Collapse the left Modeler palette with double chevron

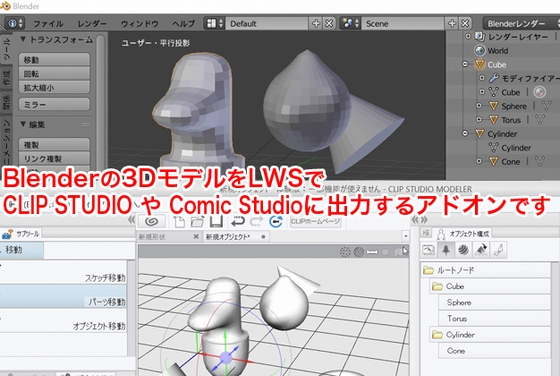coord(132,219)
